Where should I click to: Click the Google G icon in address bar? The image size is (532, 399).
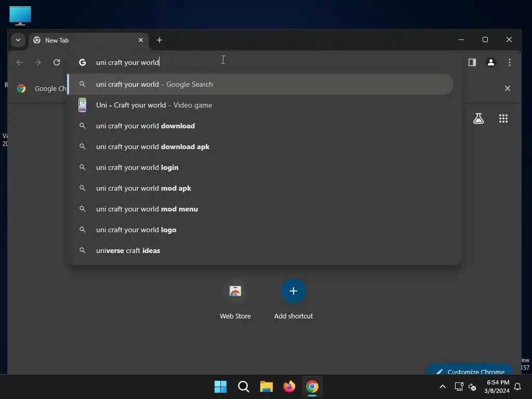pyautogui.click(x=83, y=62)
